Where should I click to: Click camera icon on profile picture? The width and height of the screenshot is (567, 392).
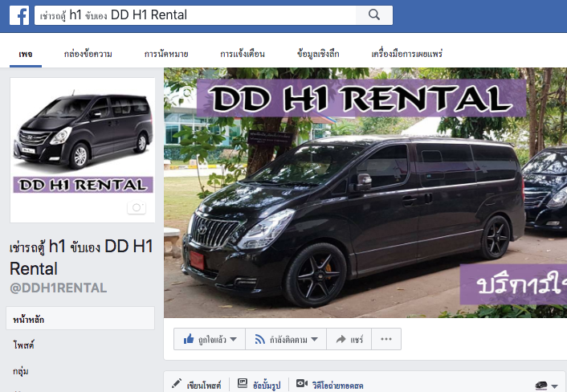click(x=137, y=208)
